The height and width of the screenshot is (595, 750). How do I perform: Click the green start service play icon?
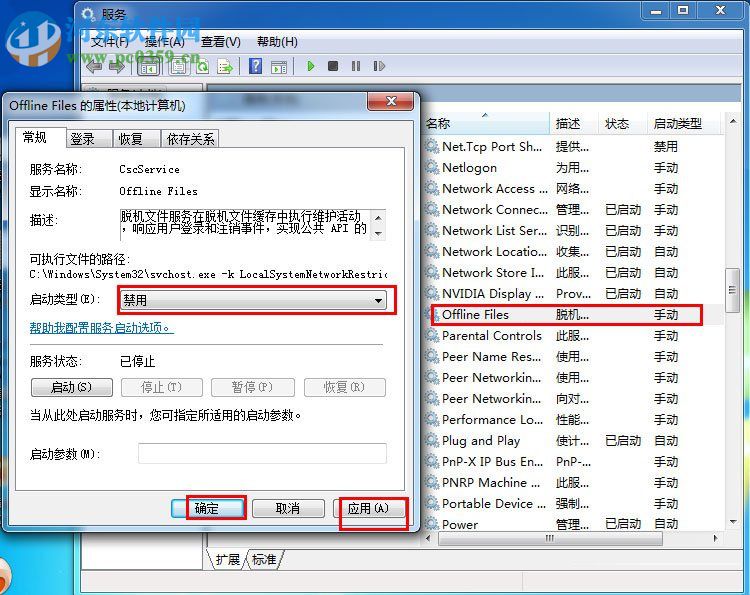(311, 66)
